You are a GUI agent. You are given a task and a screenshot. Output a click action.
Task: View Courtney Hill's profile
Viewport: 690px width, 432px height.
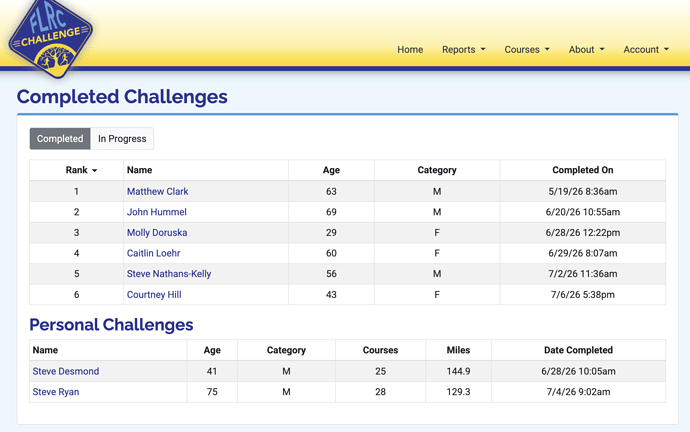[154, 295]
